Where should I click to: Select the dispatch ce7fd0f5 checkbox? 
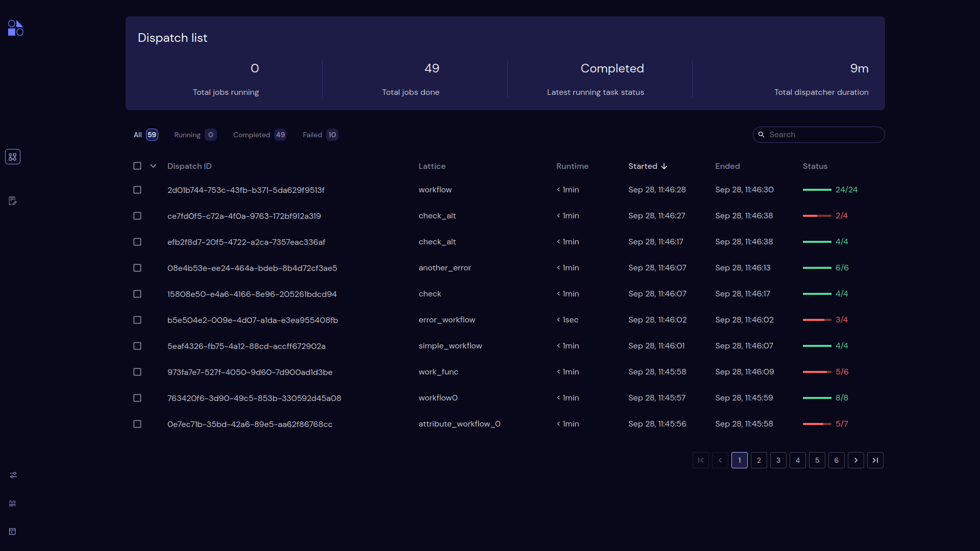pyautogui.click(x=137, y=216)
